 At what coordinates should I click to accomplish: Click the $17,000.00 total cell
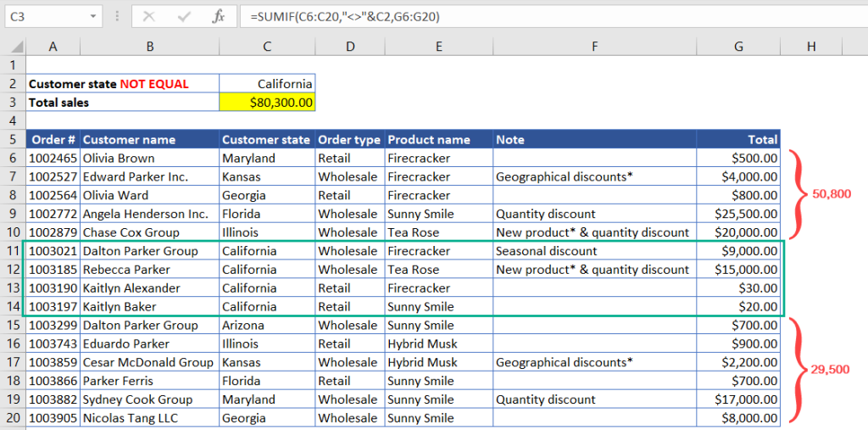[738, 399]
